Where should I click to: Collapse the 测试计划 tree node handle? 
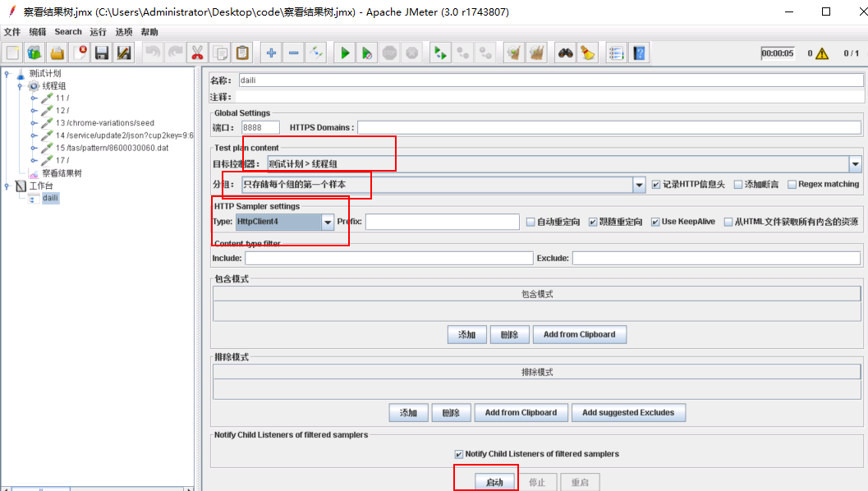[7, 73]
